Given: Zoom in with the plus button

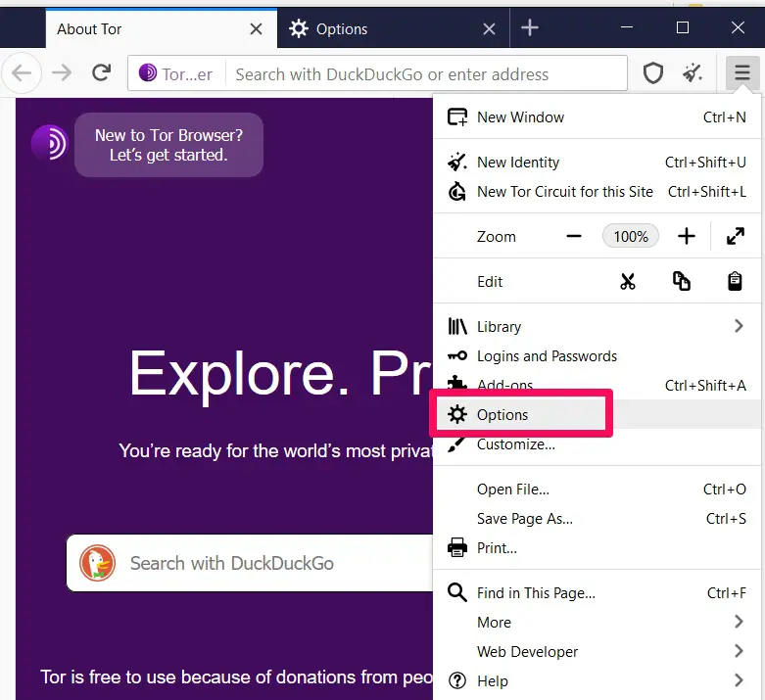Looking at the screenshot, I should [687, 237].
